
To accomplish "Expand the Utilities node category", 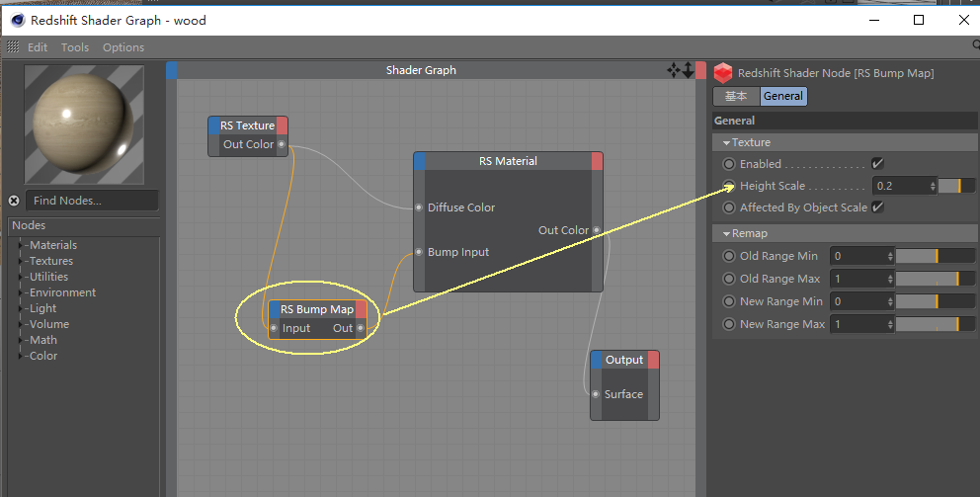I will pyautogui.click(x=22, y=277).
